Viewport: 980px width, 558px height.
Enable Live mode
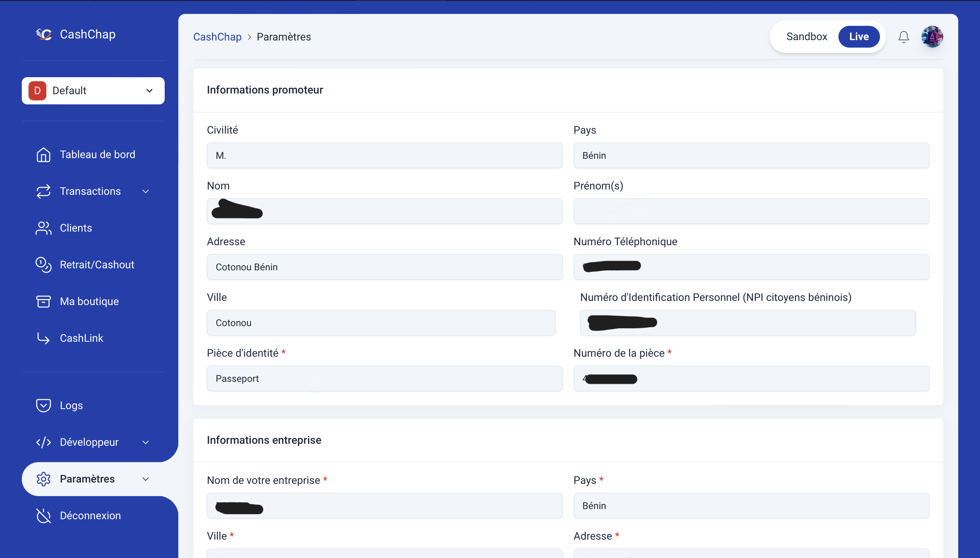pyautogui.click(x=859, y=36)
